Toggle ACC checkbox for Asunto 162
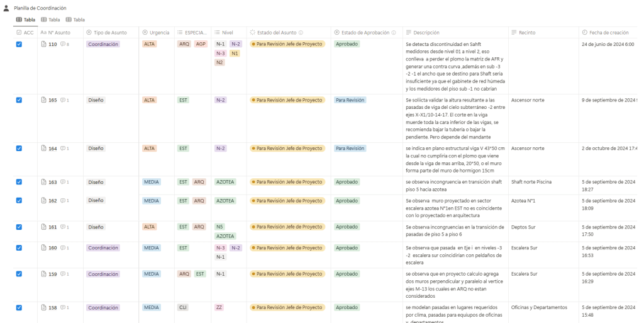The height and width of the screenshot is (323, 644). point(19,201)
